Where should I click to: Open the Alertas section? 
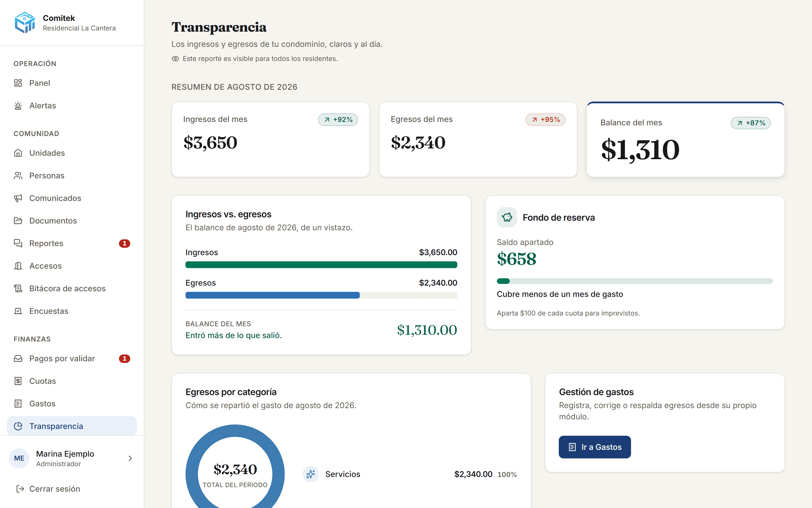pos(72,106)
